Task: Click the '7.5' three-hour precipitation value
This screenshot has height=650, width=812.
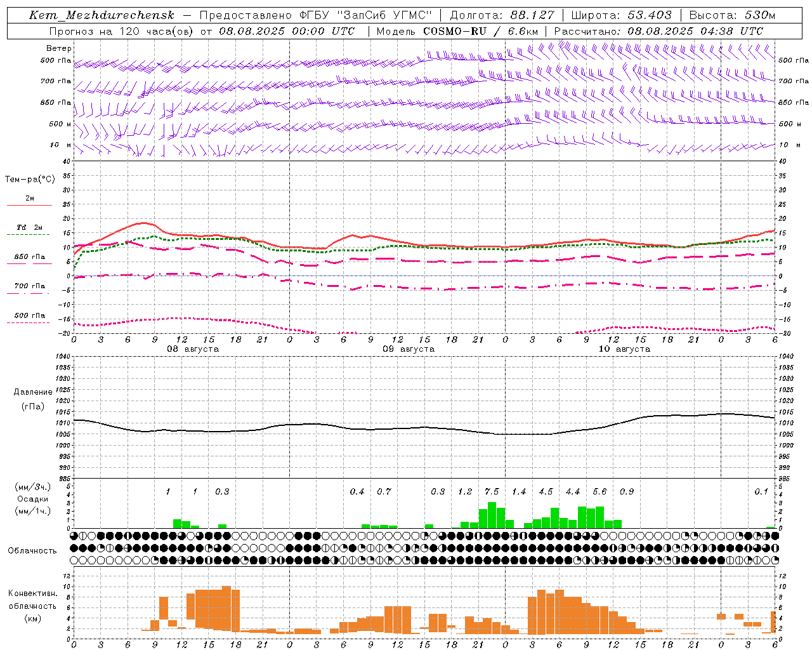Action: (x=492, y=491)
